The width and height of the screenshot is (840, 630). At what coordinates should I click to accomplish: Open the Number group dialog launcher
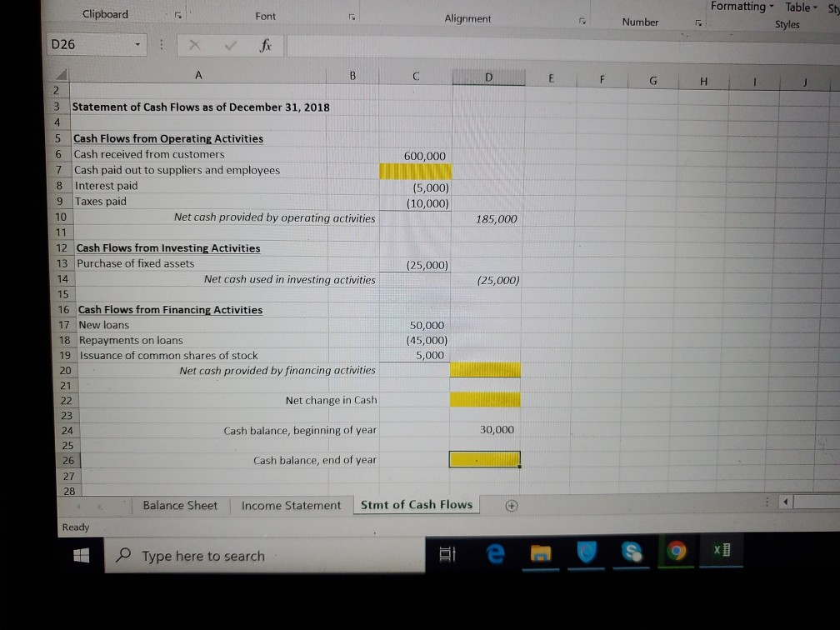pyautogui.click(x=698, y=23)
